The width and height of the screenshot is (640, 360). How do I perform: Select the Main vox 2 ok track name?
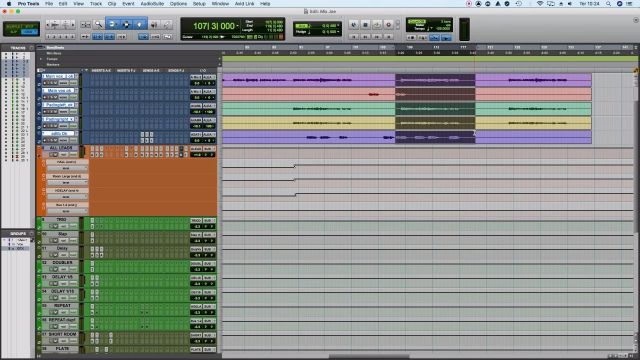coord(60,76)
